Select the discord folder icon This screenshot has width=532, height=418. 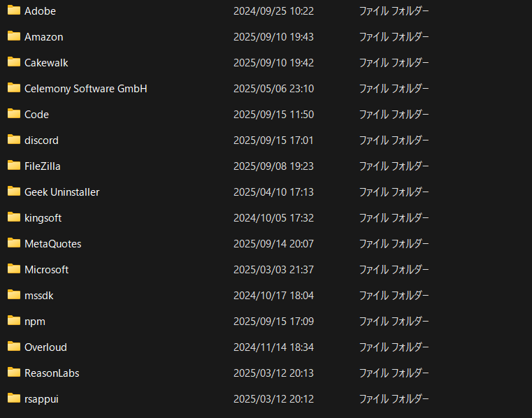[x=14, y=140]
